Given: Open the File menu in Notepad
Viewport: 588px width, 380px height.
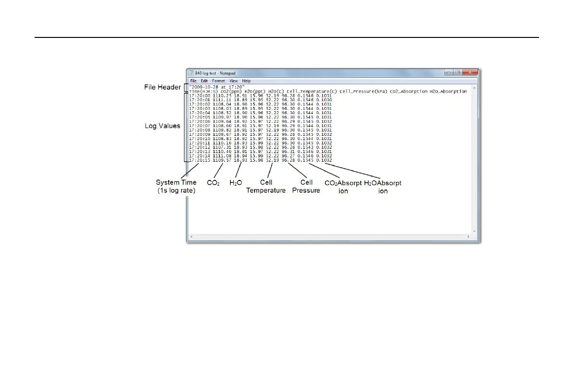Looking at the screenshot, I should [x=193, y=81].
